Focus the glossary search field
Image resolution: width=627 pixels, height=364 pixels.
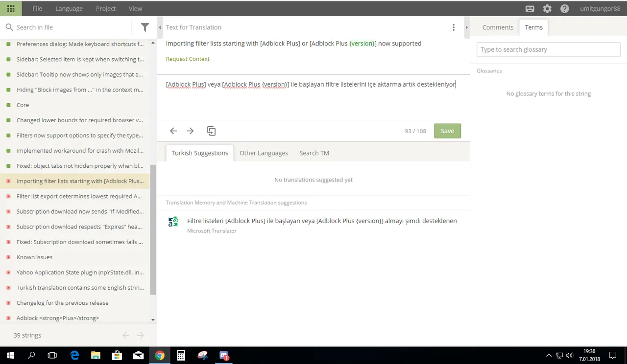(x=548, y=49)
